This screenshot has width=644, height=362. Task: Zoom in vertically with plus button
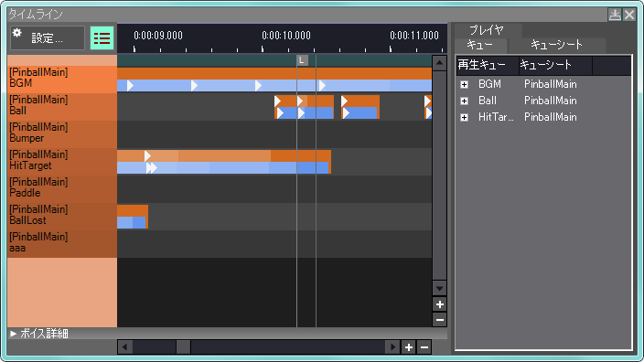pos(439,304)
